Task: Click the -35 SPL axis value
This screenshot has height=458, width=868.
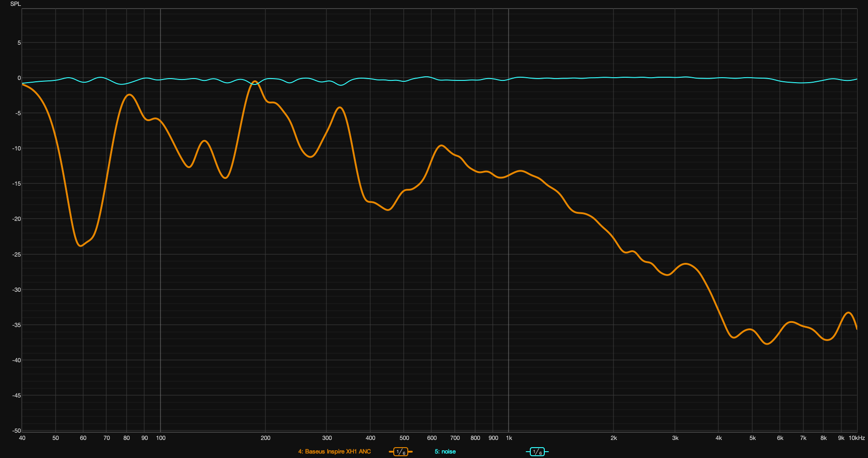Action: click(x=17, y=325)
